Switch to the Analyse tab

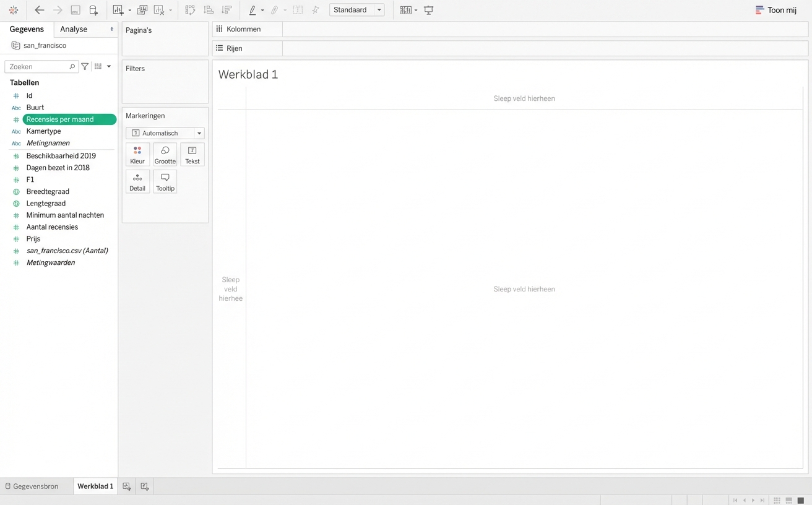click(74, 29)
